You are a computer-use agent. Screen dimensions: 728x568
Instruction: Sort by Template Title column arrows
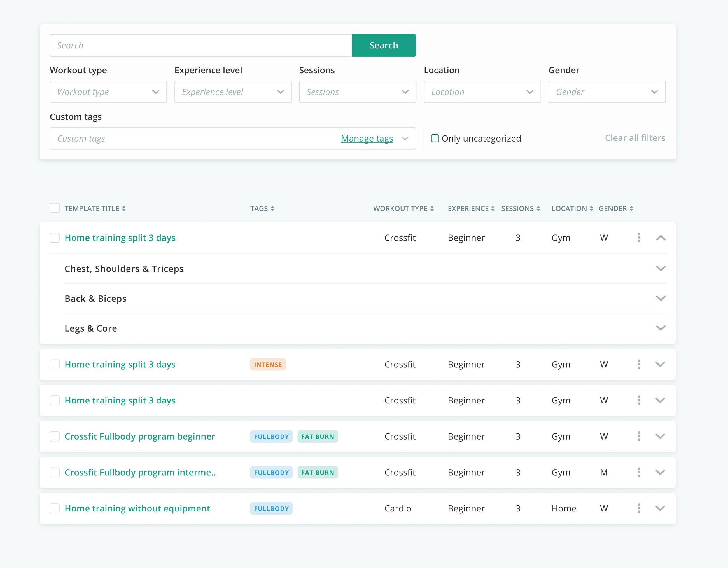tap(124, 208)
